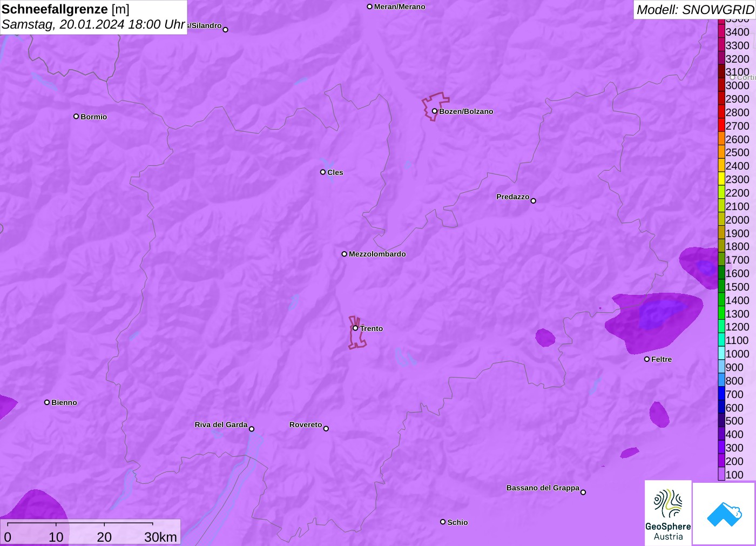Click the Schneefallgrenze [m] title

pyautogui.click(x=65, y=9)
